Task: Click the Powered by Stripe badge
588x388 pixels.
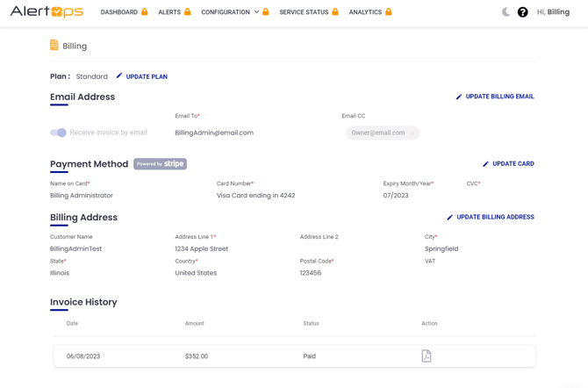Action: point(160,164)
